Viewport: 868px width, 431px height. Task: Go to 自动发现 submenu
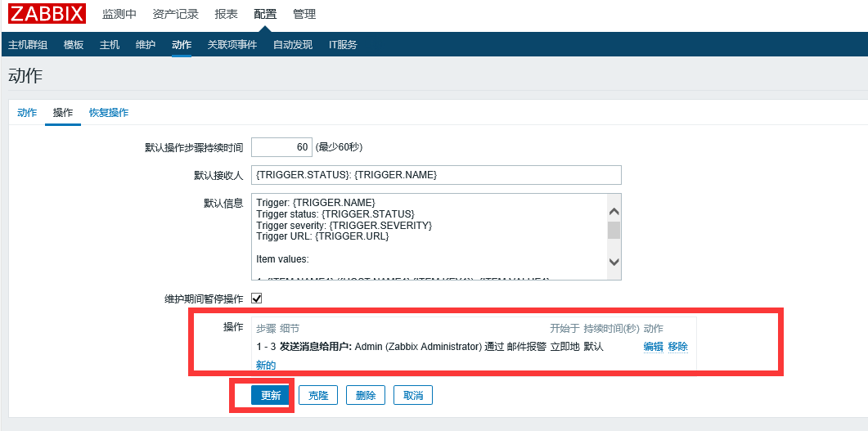coord(293,45)
